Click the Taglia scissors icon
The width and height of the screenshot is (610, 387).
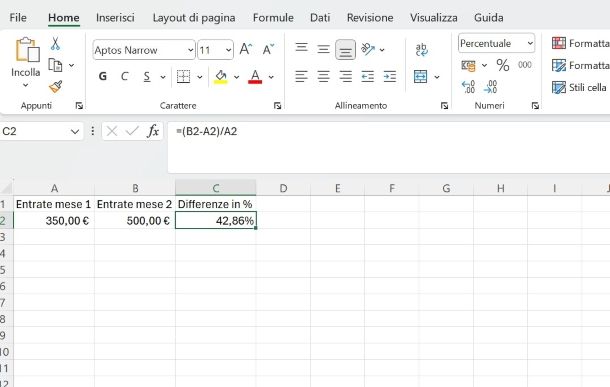(x=55, y=44)
